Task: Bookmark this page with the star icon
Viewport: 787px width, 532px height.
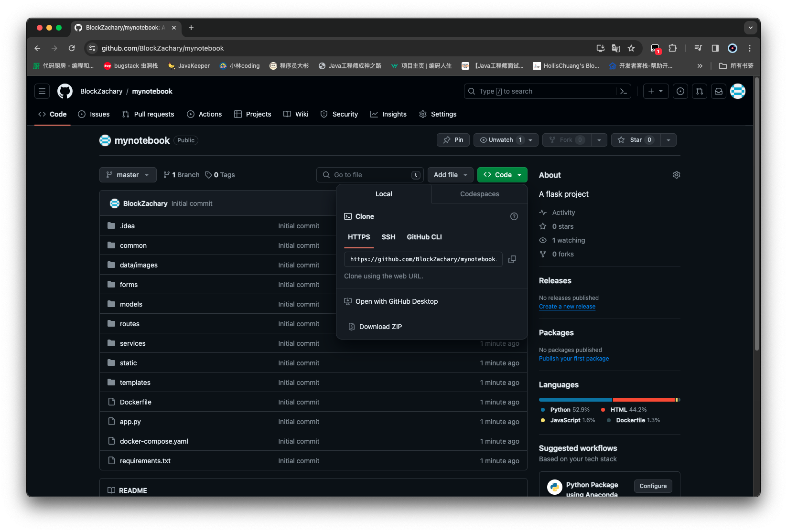Action: (x=631, y=48)
